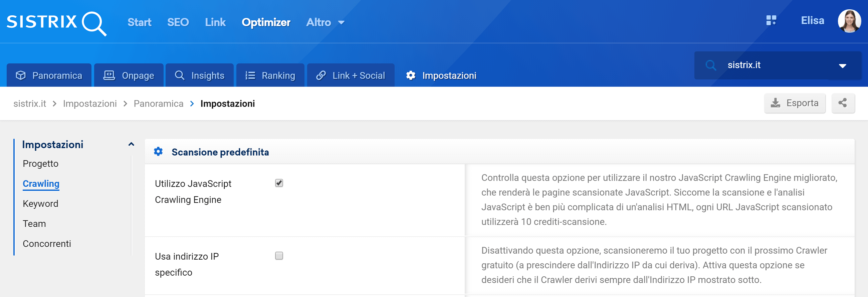Switch to the Onpage tab
Viewport: 868px width, 297px height.
pyautogui.click(x=129, y=75)
